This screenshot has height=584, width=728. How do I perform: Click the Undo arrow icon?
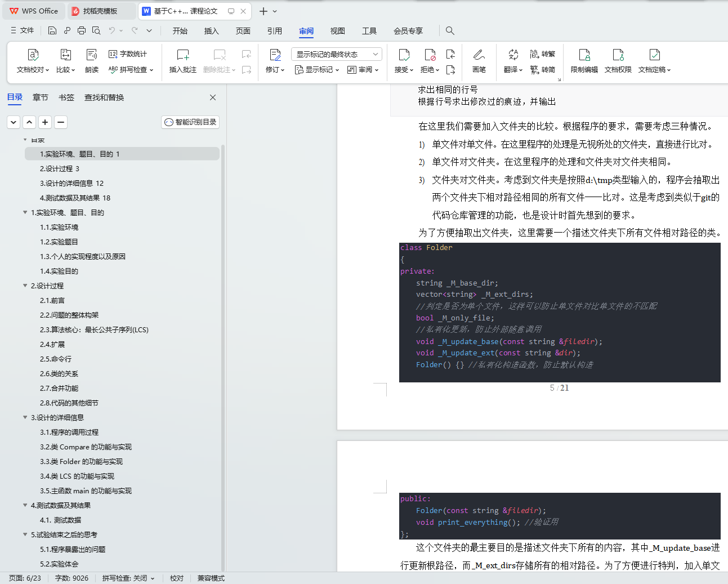click(112, 30)
